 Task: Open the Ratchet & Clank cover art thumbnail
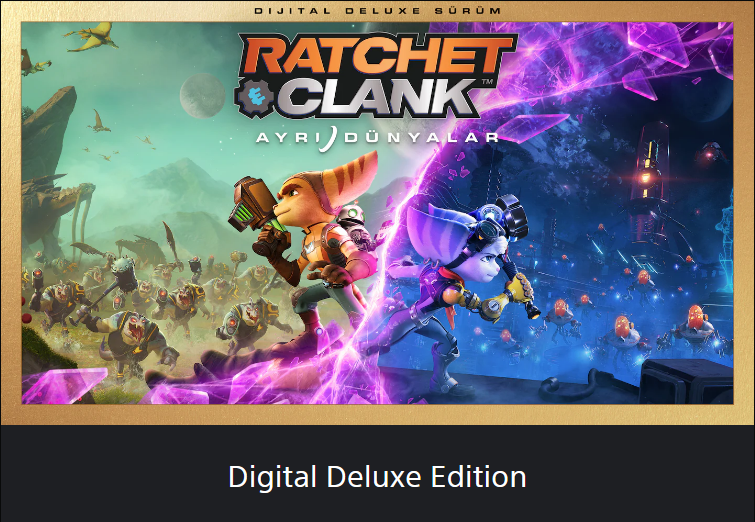[378, 213]
